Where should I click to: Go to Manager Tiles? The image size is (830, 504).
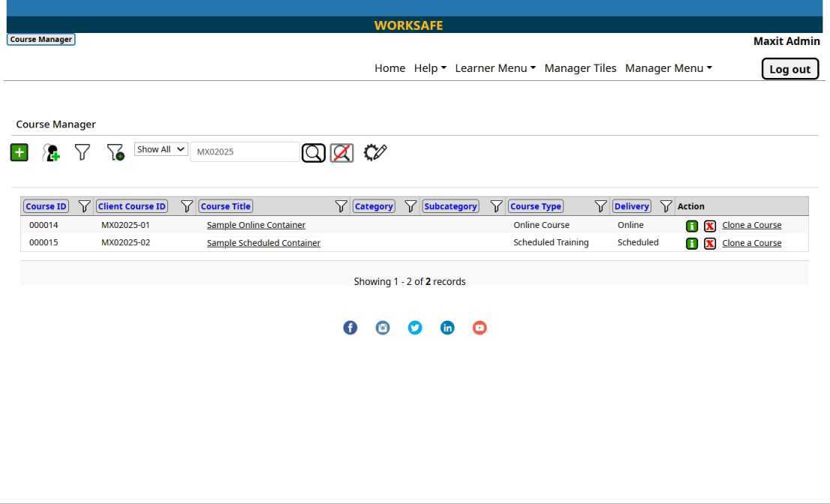(580, 68)
